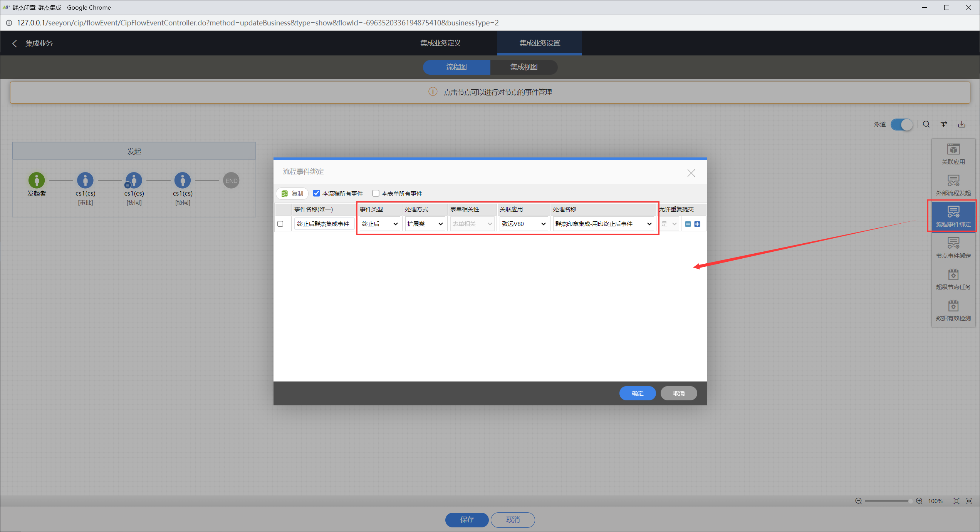This screenshot has width=980, height=532.
Task: Click the search magnifier icon on the canvas toolbar
Action: (926, 124)
